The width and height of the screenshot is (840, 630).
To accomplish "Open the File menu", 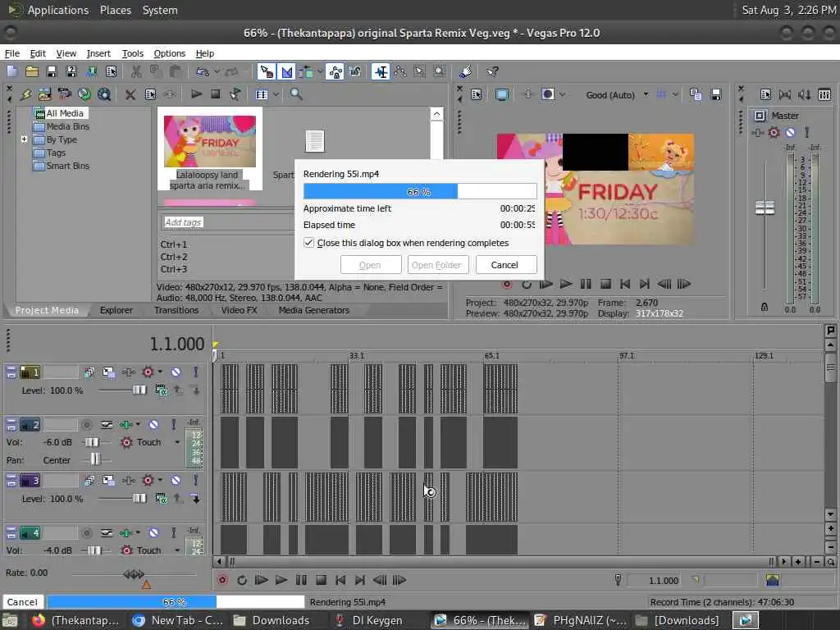I will tap(11, 53).
